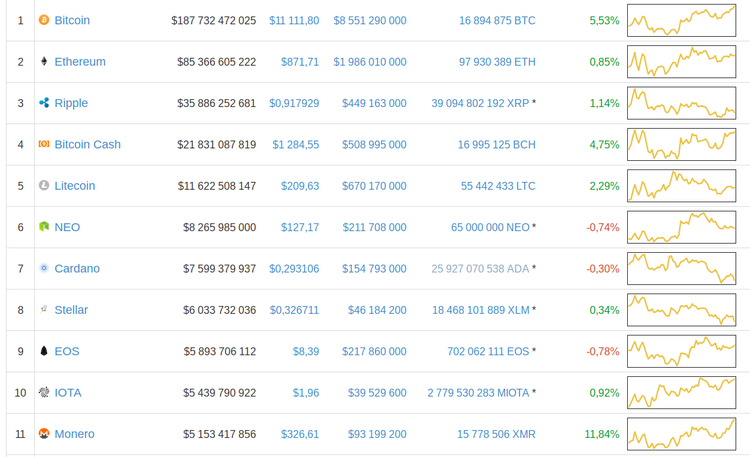Open the Stellar coin page link
750x457 pixels.
point(71,310)
